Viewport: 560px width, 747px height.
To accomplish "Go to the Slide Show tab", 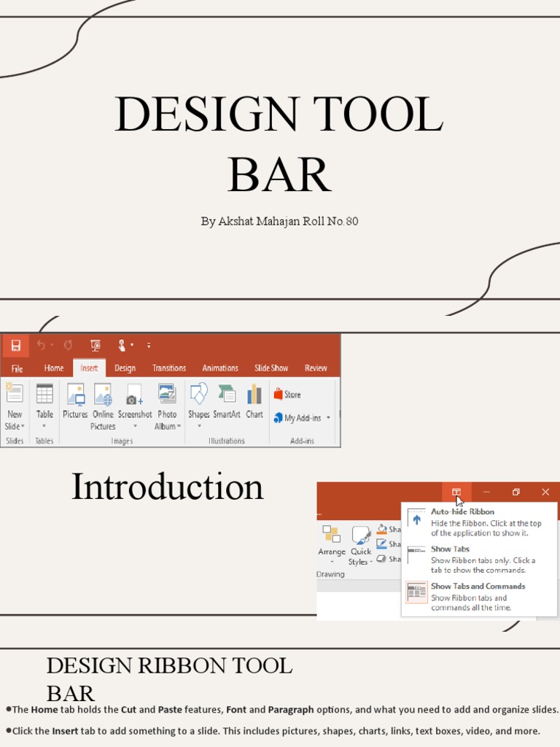I will [271, 368].
